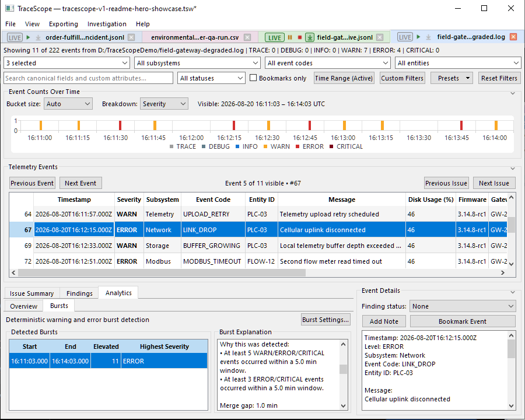This screenshot has height=420, width=525.
Task: Click follow-tail arrow icon on order-fulfill tab
Action: (x=38, y=37)
